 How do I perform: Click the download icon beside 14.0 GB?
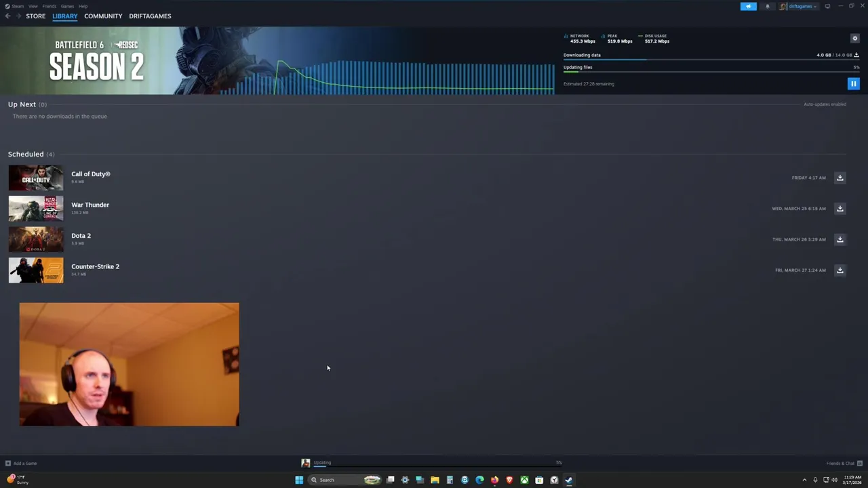pos(856,55)
